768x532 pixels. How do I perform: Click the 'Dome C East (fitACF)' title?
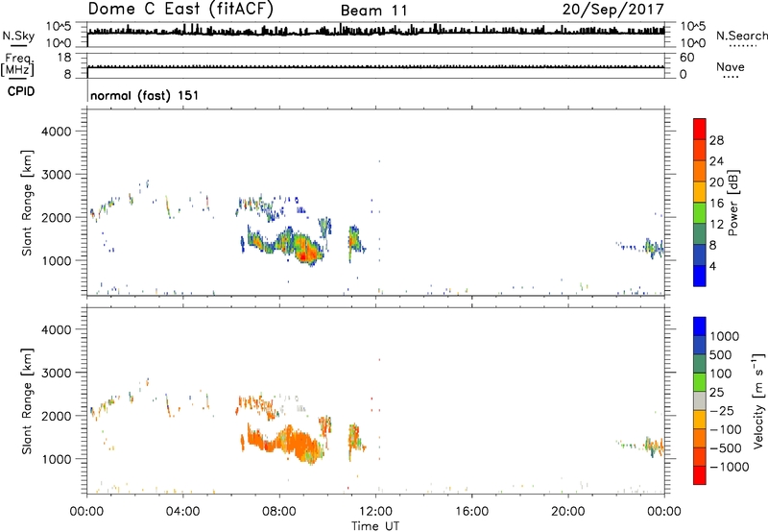(180, 10)
